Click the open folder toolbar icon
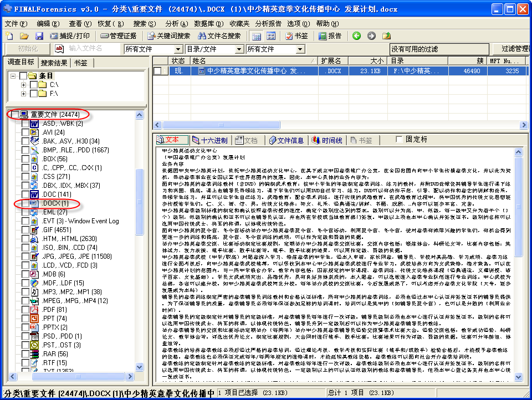The image size is (532, 400). (24, 35)
